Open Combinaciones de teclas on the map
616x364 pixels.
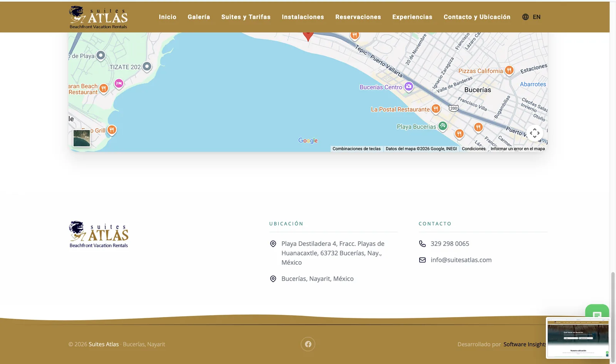pos(357,149)
